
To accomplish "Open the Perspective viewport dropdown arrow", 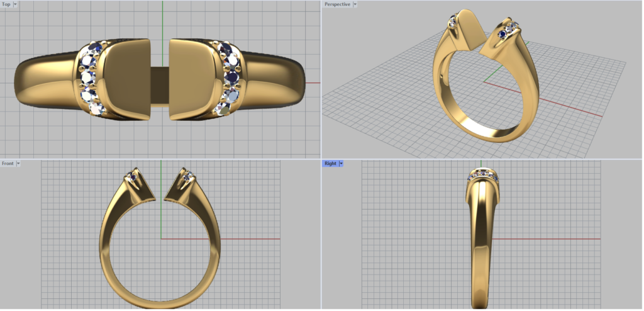I will pyautogui.click(x=355, y=4).
